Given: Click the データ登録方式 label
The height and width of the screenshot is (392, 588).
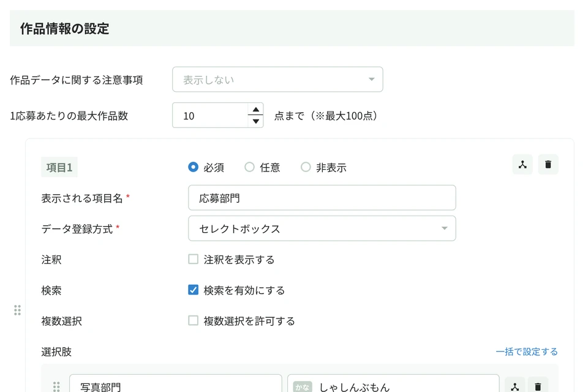Looking at the screenshot, I should coord(77,229).
